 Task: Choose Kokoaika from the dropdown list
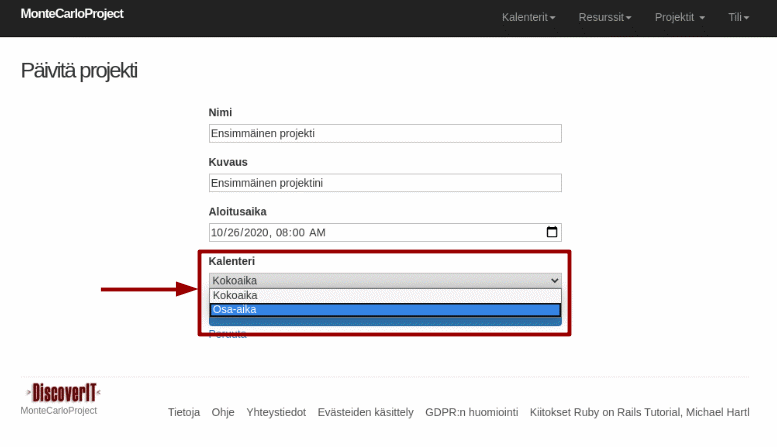pos(385,296)
